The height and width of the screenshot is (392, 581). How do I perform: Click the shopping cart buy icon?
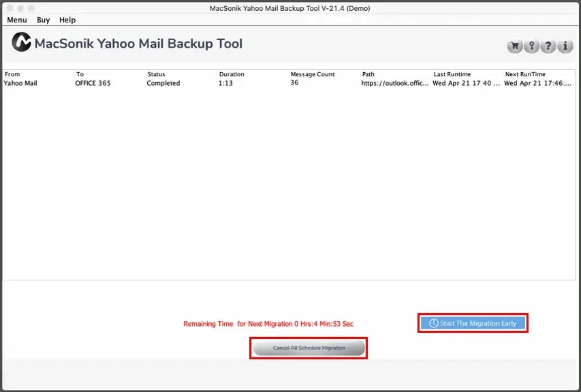click(x=515, y=46)
